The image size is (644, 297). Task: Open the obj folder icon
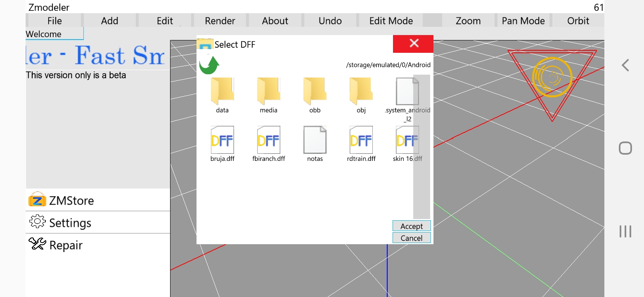pos(361,91)
